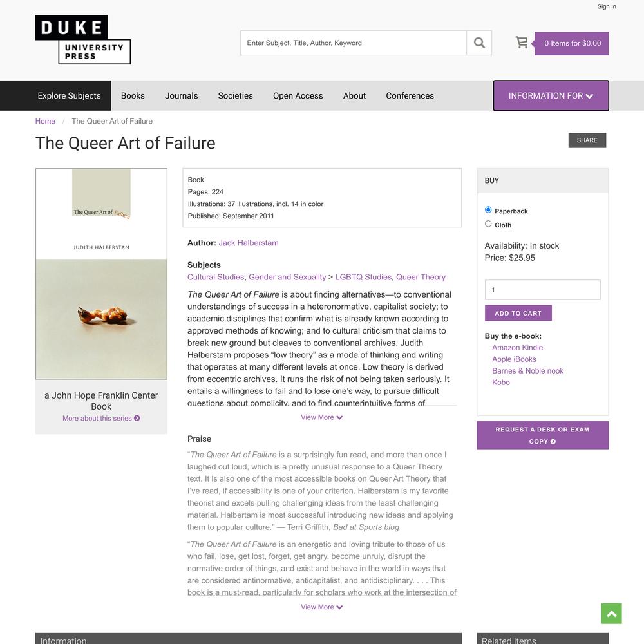This screenshot has height=644, width=644.
Task: Click the Share button
Action: click(x=587, y=140)
